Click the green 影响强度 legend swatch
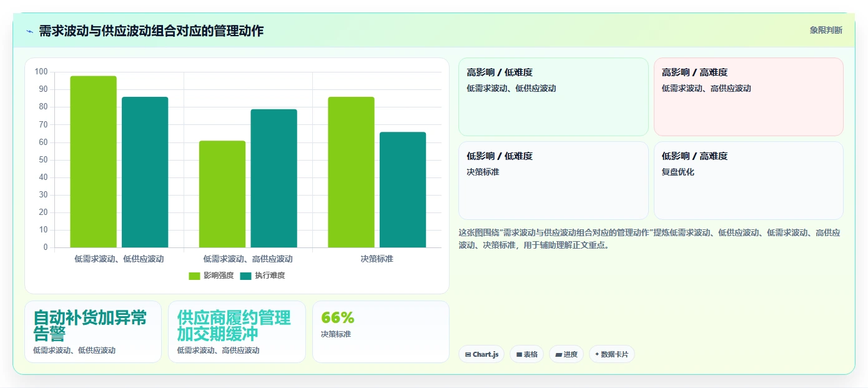 [x=195, y=276]
